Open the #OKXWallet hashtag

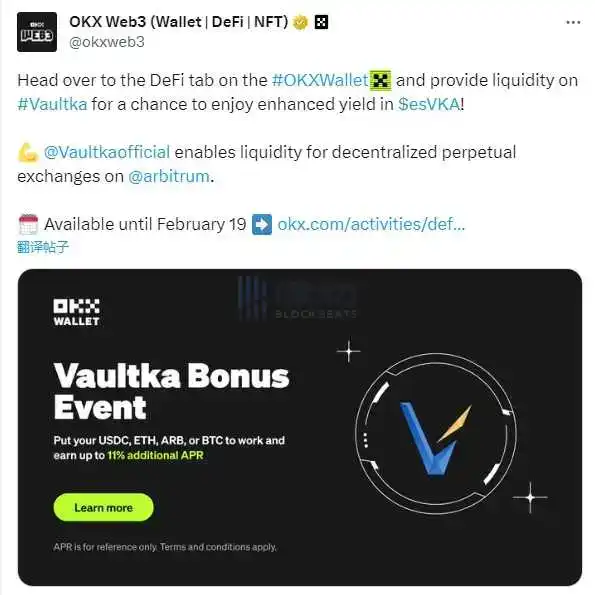point(320,80)
